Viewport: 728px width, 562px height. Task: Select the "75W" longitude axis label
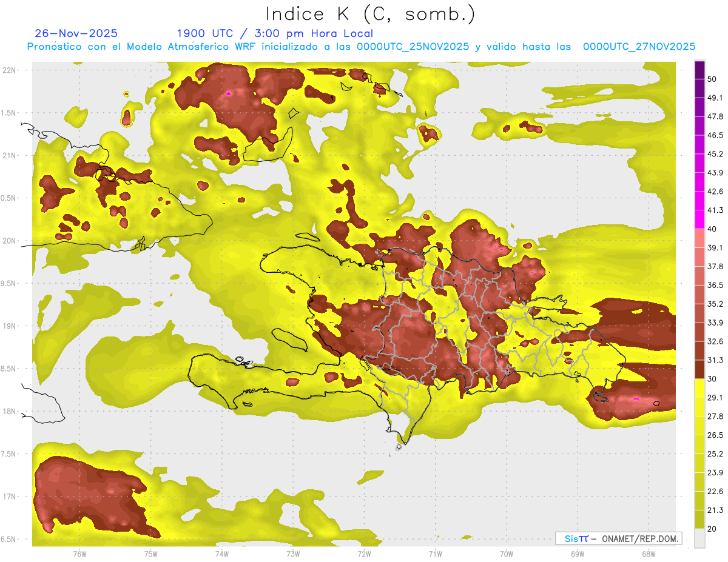(x=150, y=554)
